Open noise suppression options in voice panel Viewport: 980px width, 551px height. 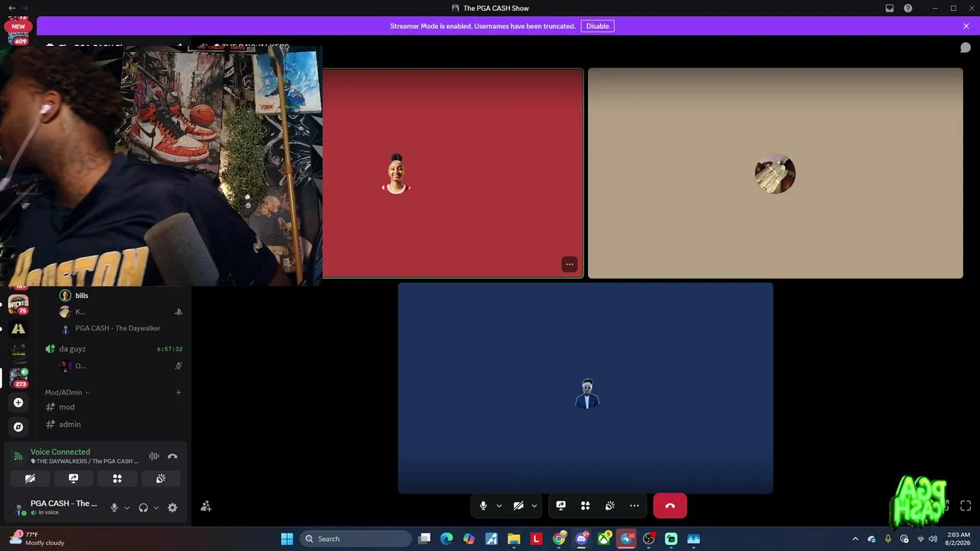154,456
